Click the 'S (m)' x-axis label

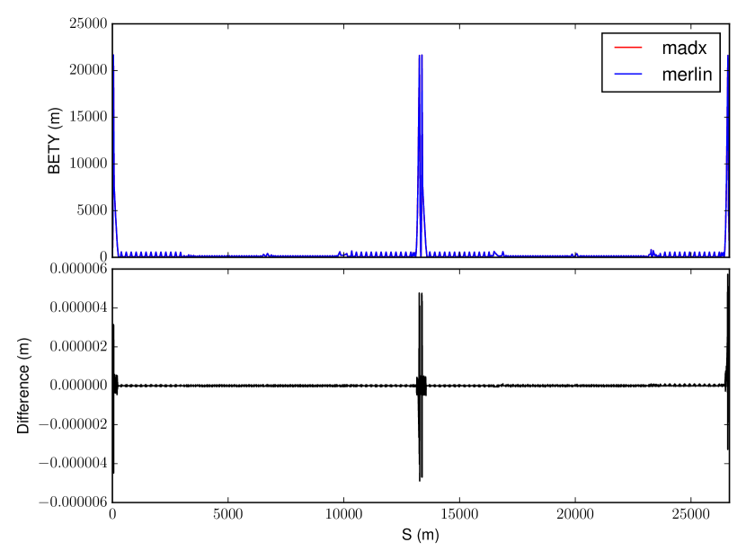coord(420,535)
